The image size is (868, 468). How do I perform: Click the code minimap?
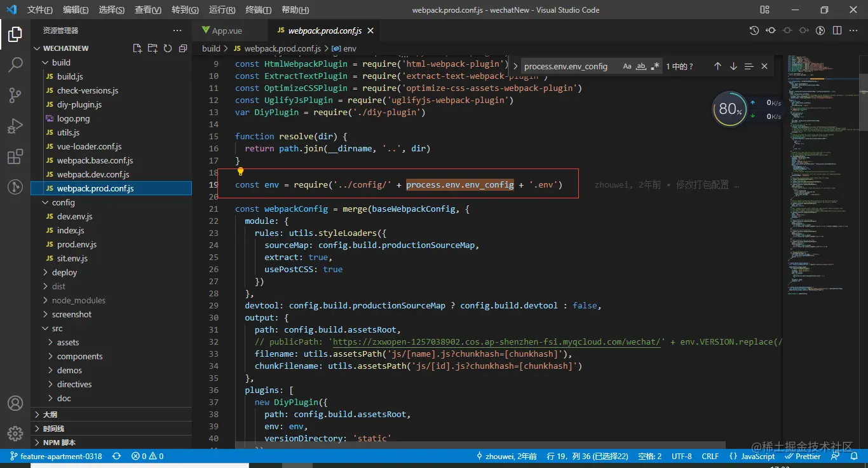click(822, 175)
